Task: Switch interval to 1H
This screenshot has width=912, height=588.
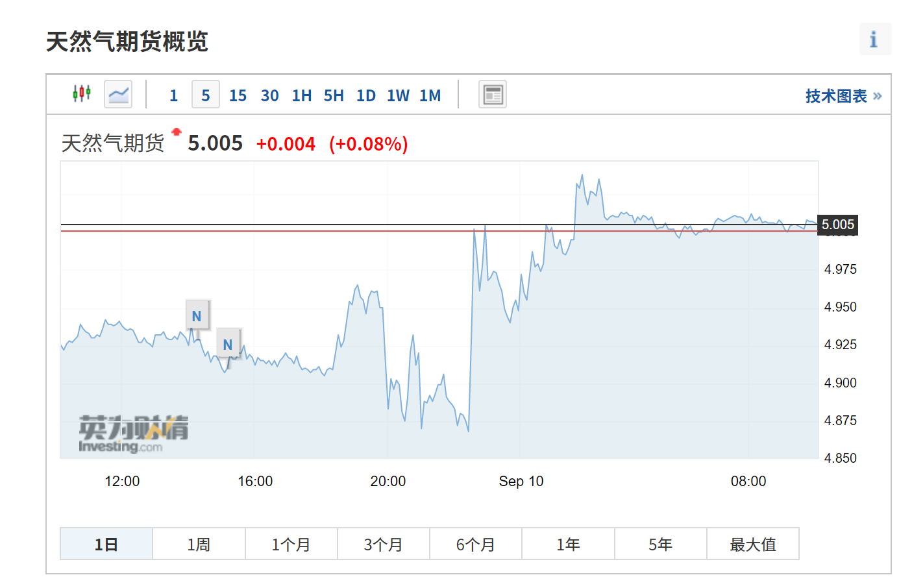Action: (301, 96)
